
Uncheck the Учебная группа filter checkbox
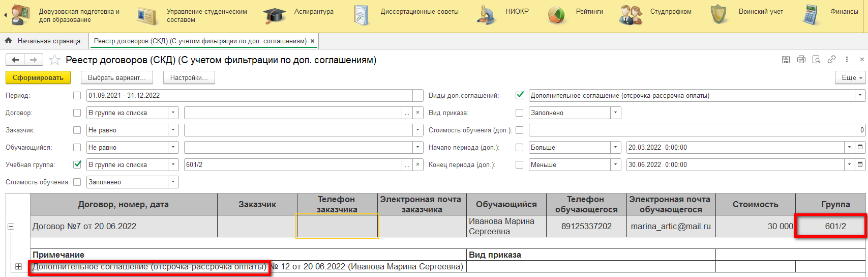point(77,164)
